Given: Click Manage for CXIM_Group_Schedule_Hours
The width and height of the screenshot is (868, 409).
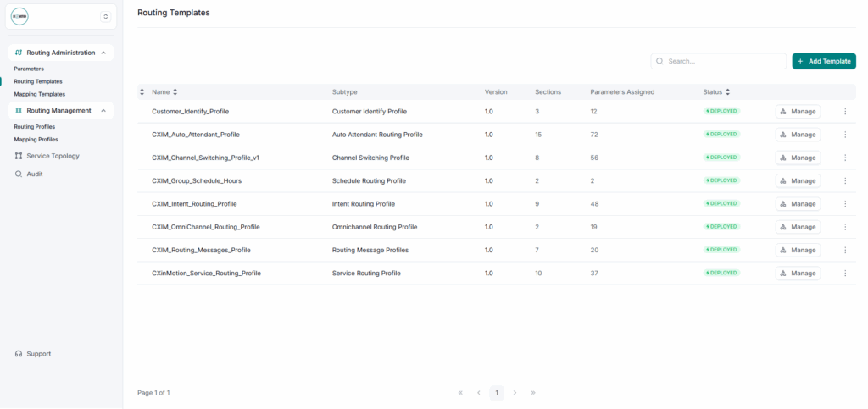Looking at the screenshot, I should coord(797,180).
